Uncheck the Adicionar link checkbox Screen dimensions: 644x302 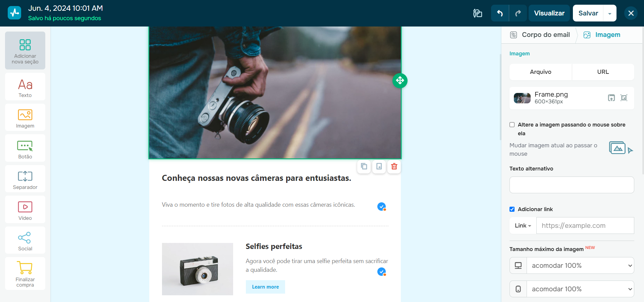pyautogui.click(x=512, y=209)
